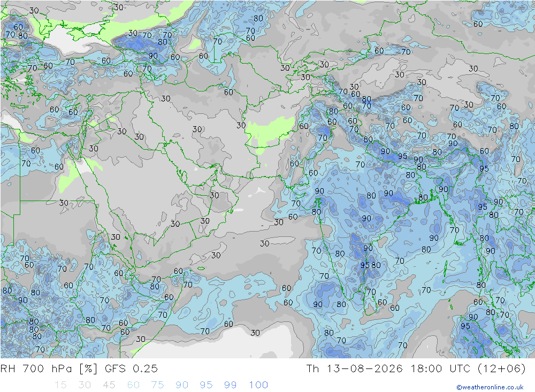
Task: Select legend value 90
Action: pos(182,385)
